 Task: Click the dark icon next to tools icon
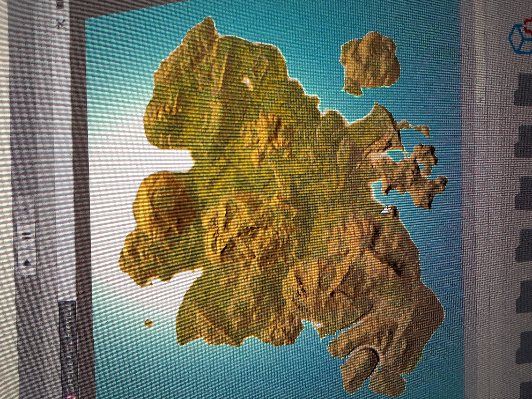[60, 5]
